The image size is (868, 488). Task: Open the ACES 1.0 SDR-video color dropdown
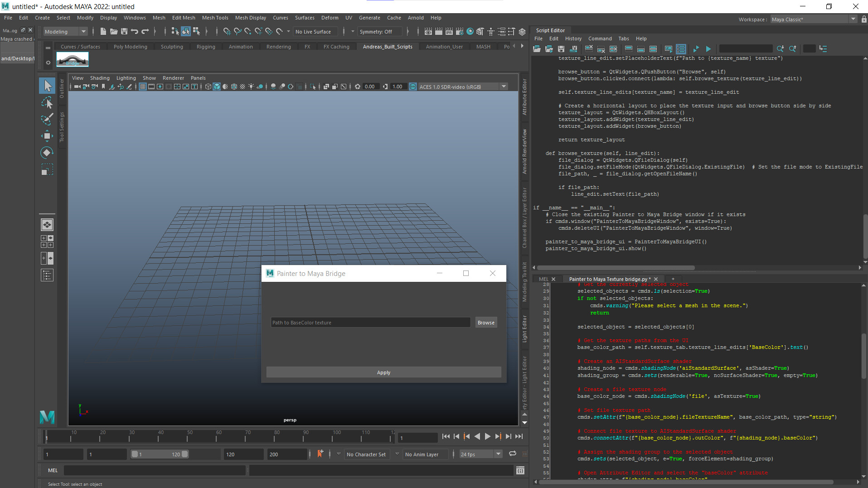tap(504, 86)
